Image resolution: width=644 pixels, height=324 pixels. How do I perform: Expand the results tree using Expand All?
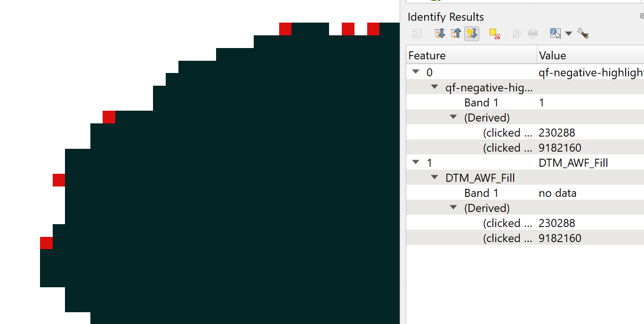pyautogui.click(x=440, y=33)
